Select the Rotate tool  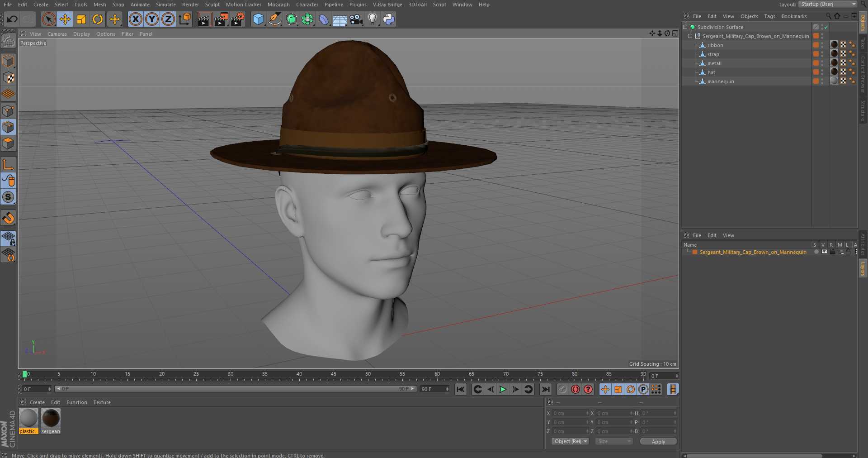pos(98,19)
